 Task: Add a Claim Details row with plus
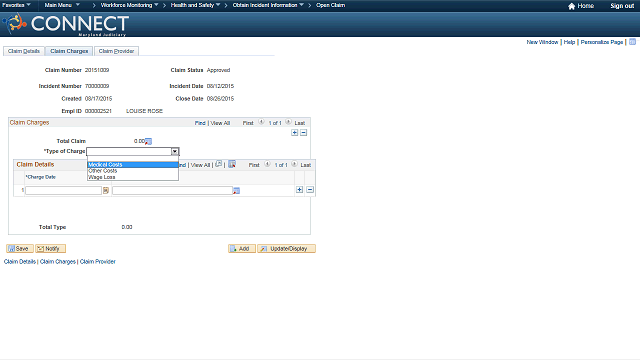click(299, 190)
